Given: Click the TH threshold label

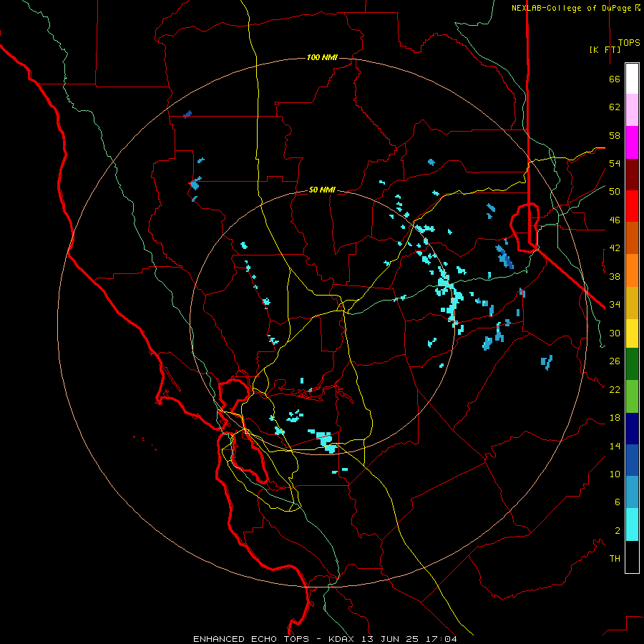Looking at the screenshot, I should click(x=615, y=559).
